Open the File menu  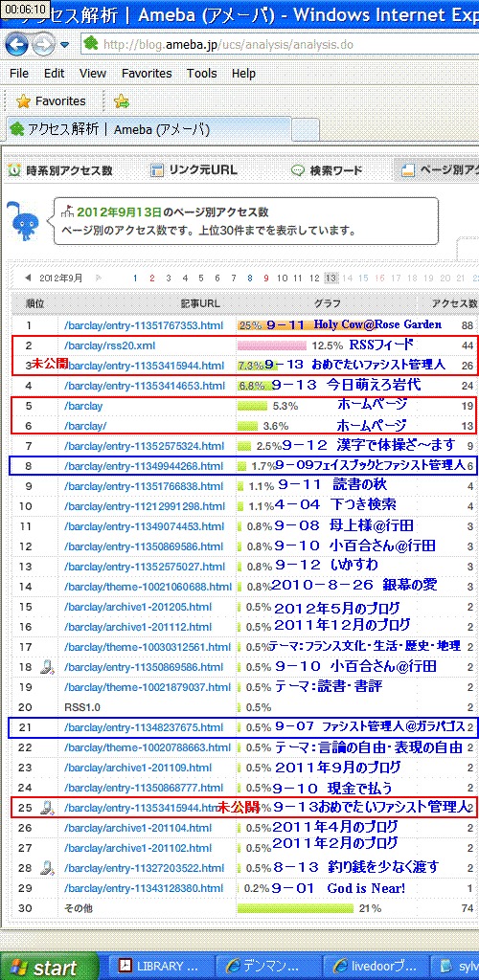[19, 73]
